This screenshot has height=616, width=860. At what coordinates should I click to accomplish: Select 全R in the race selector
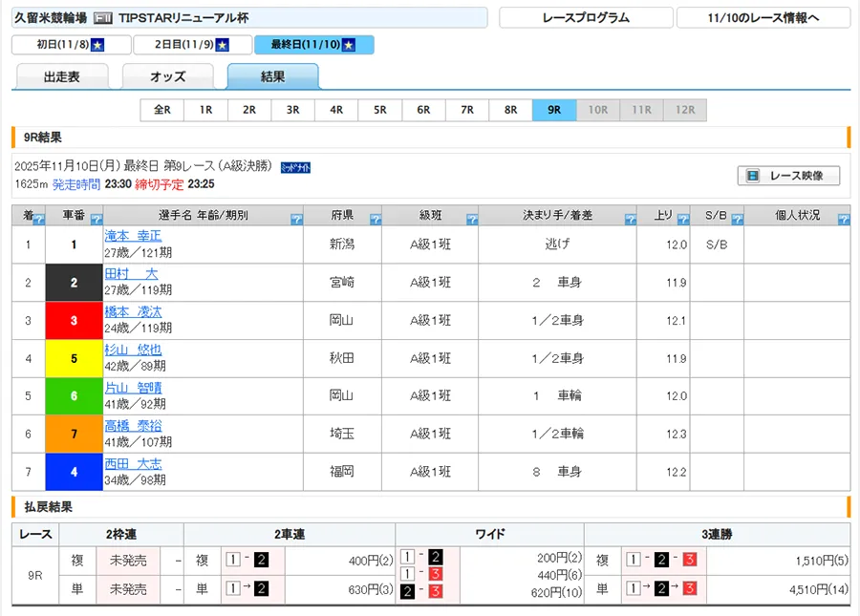[162, 110]
